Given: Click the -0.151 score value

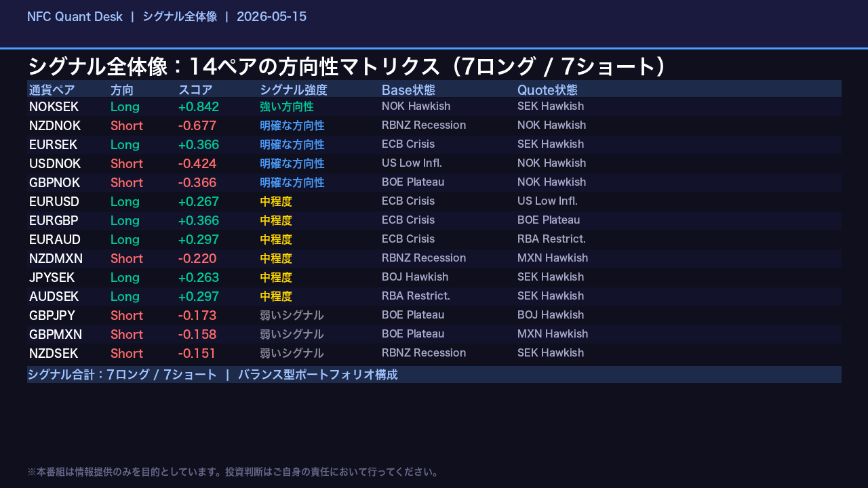Looking at the screenshot, I should pos(197,353).
